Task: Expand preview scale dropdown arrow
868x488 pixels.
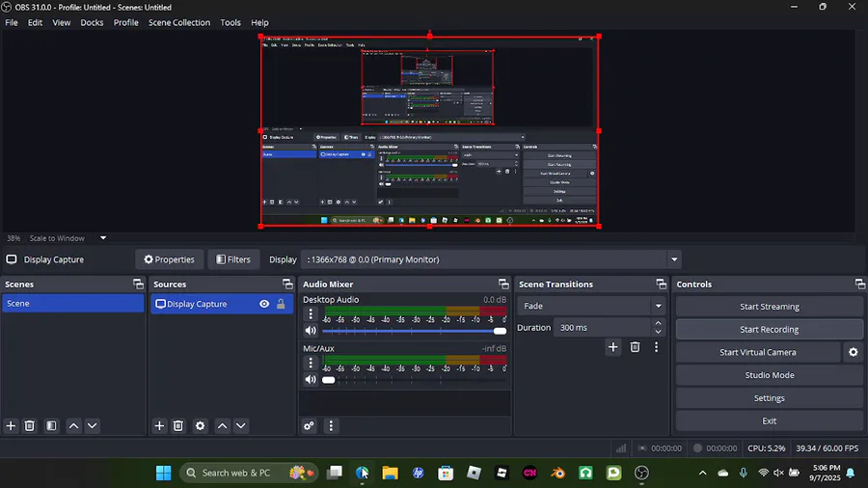Action: click(103, 238)
